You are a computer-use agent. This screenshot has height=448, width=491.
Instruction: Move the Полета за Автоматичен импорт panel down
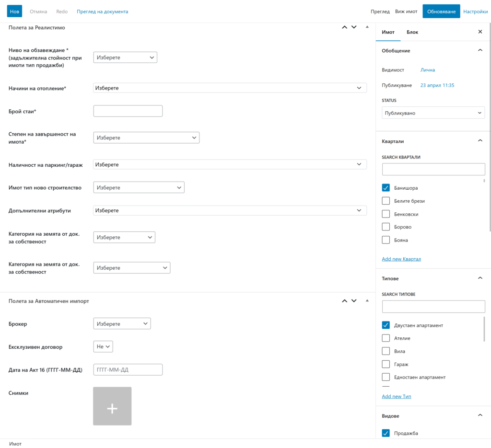[354, 301]
